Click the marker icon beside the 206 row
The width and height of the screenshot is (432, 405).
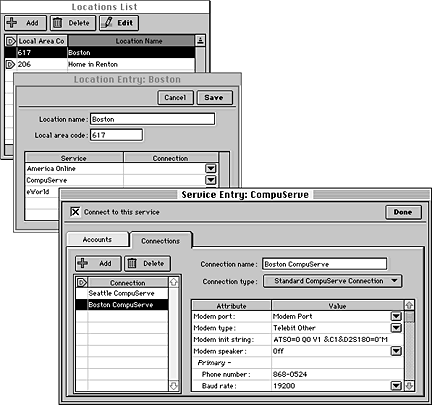click(x=11, y=64)
